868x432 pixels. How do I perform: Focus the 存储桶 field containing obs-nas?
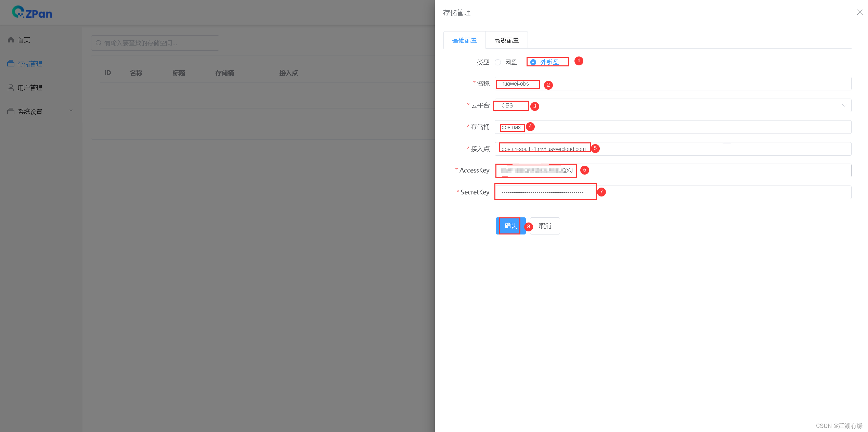[673, 127]
